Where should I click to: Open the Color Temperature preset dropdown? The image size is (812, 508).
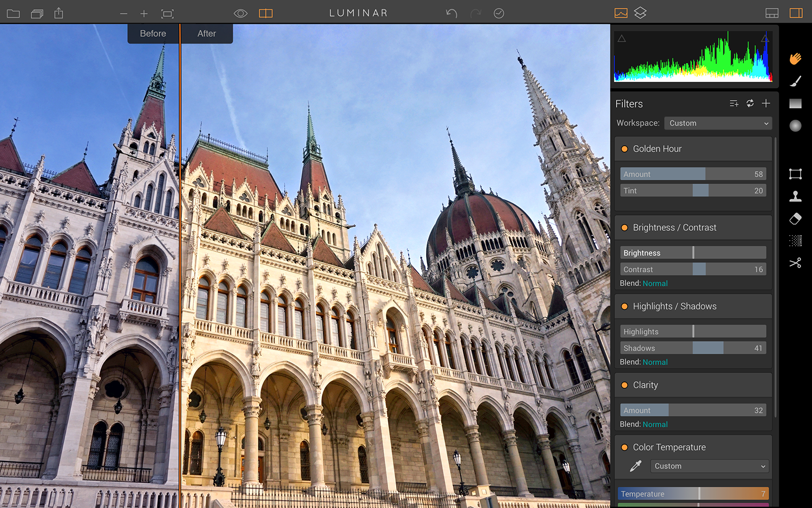(x=709, y=466)
